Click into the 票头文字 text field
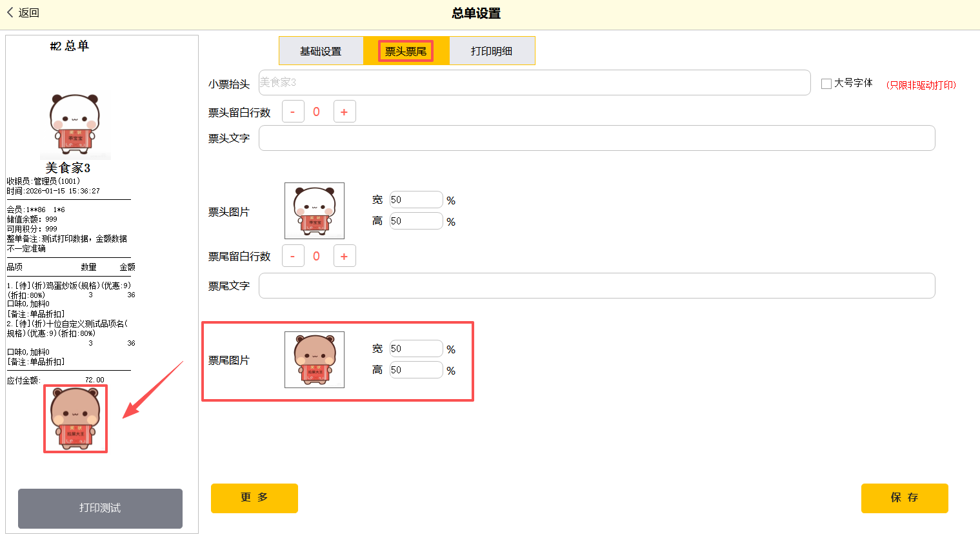 pos(596,138)
